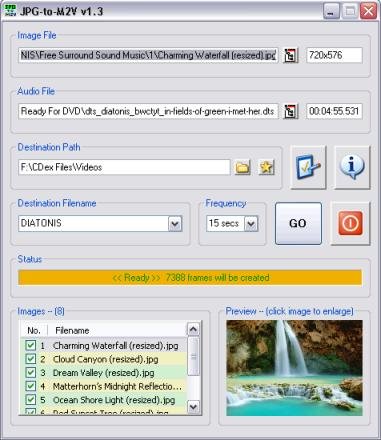Select the Cloud Canyon (resized).jpg filename
The image size is (381, 440).
pyautogui.click(x=105, y=359)
